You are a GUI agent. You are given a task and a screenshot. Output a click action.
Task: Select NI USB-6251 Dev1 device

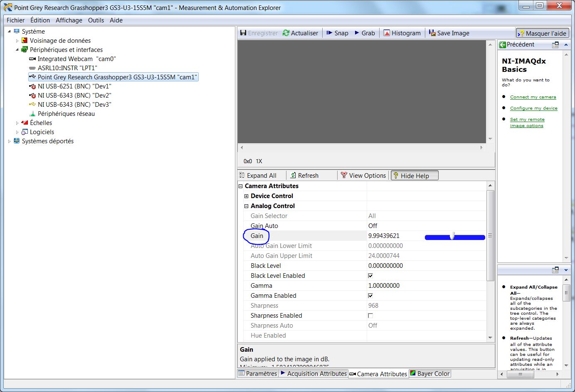click(74, 86)
